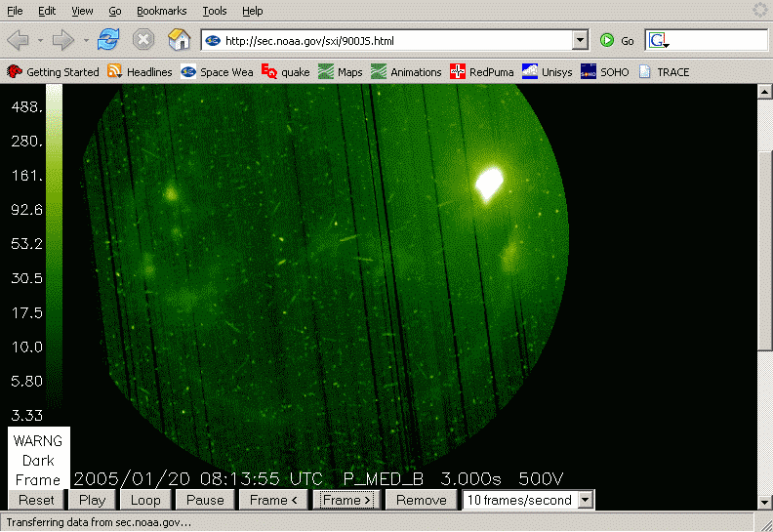This screenshot has height=532, width=773.
Task: Open the Headlines RSS feed icon
Action: (114, 71)
